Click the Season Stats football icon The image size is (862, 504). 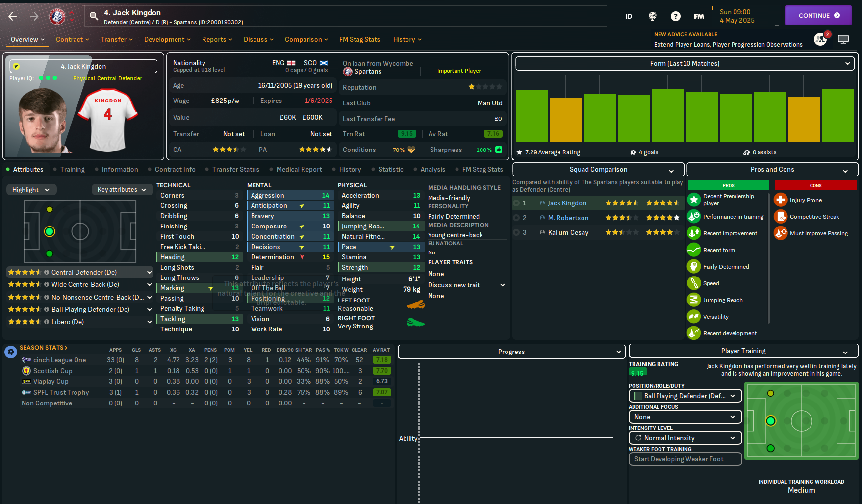(11, 352)
